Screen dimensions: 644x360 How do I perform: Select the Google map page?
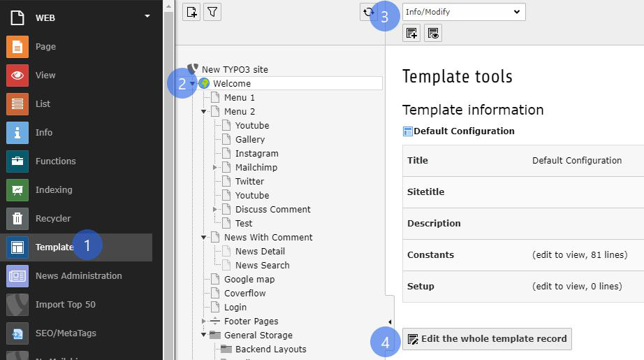pyautogui.click(x=249, y=280)
